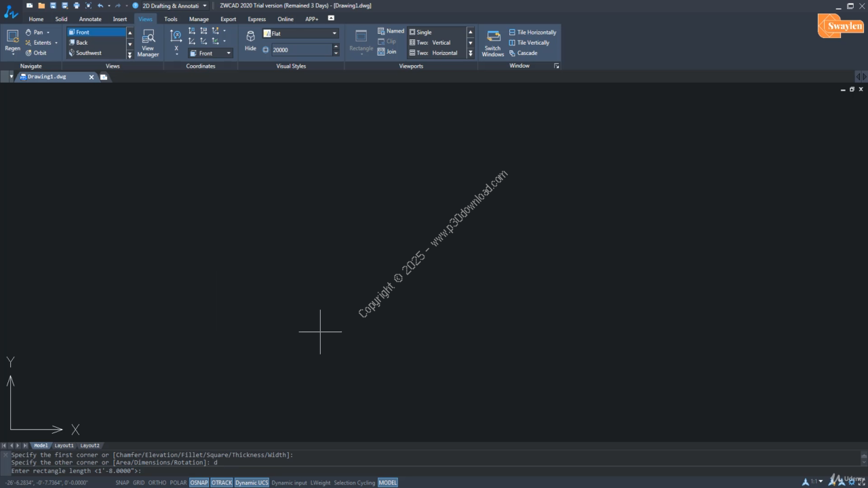Choose Two: Vertical viewports
The width and height of the screenshot is (868, 488).
(x=437, y=42)
